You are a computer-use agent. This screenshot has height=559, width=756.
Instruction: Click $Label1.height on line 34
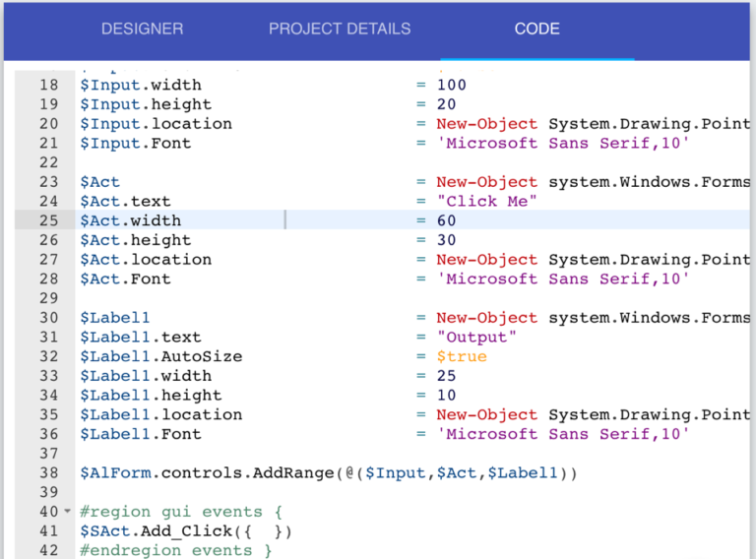tap(151, 396)
